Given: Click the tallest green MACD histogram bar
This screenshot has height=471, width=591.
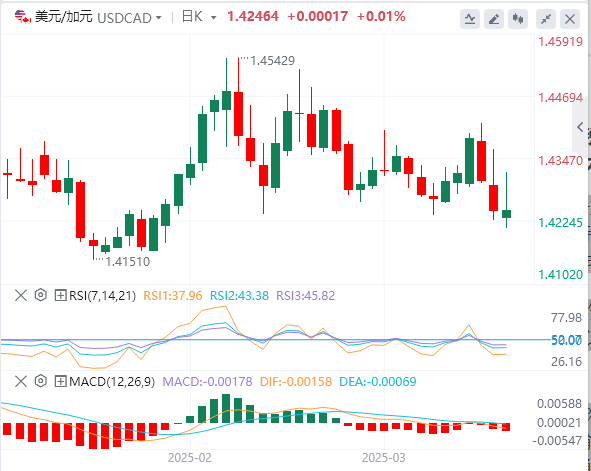Looking at the screenshot, I should click(226, 408).
